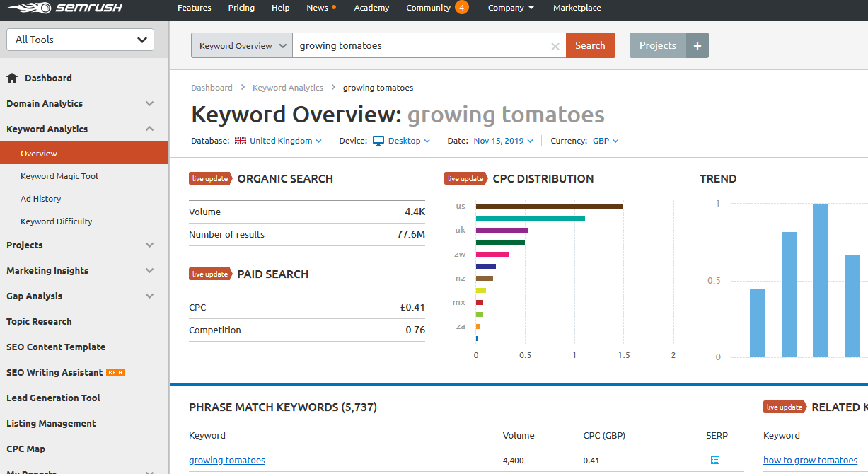Click the desktop monitor device icon
The height and width of the screenshot is (474, 868).
(x=378, y=141)
